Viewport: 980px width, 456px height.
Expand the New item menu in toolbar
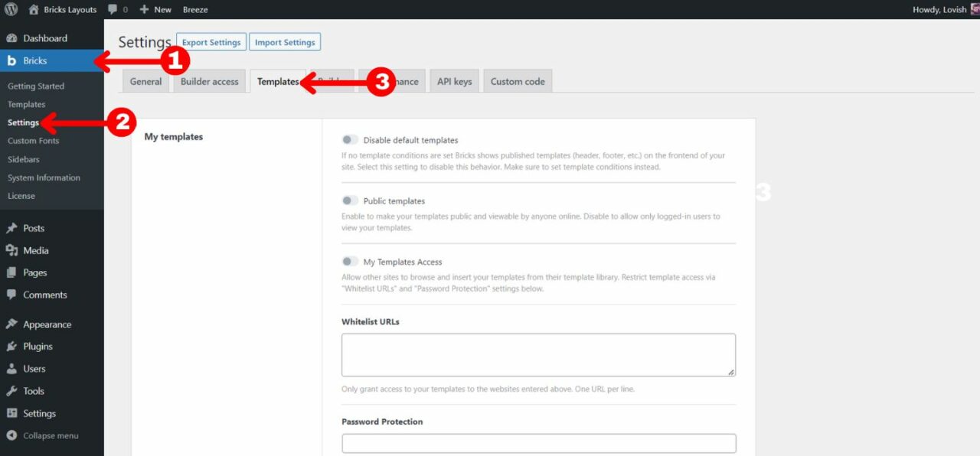click(x=155, y=9)
